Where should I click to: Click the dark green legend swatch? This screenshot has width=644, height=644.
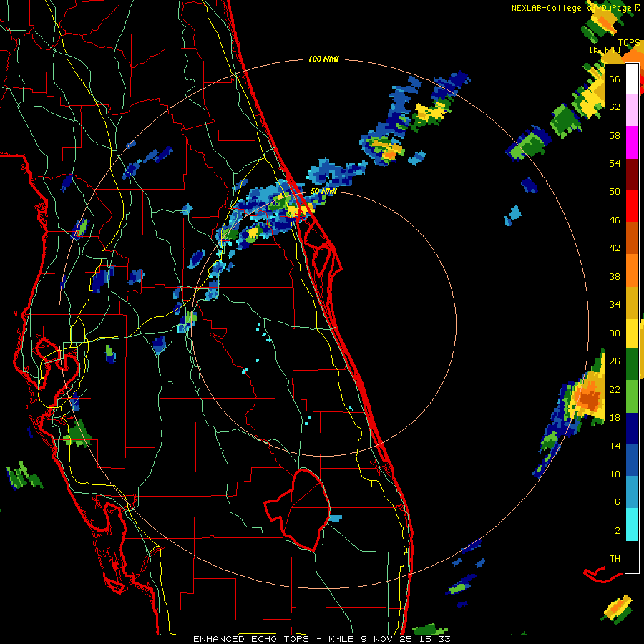(632, 364)
